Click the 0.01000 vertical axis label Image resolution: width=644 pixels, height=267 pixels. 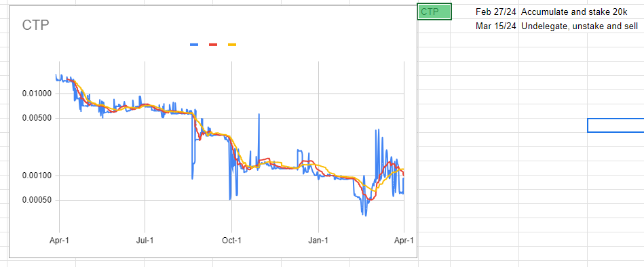click(37, 94)
